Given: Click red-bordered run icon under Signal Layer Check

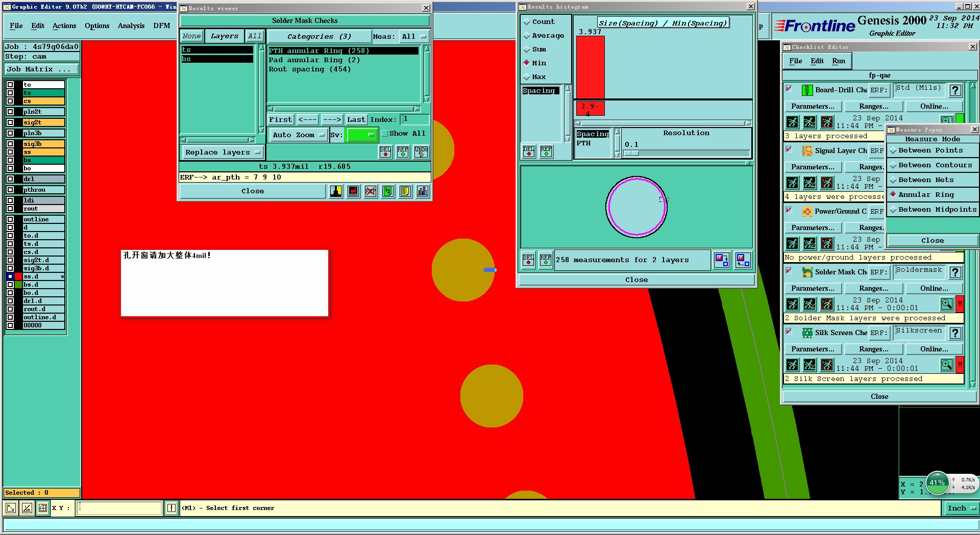Looking at the screenshot, I should (827, 183).
